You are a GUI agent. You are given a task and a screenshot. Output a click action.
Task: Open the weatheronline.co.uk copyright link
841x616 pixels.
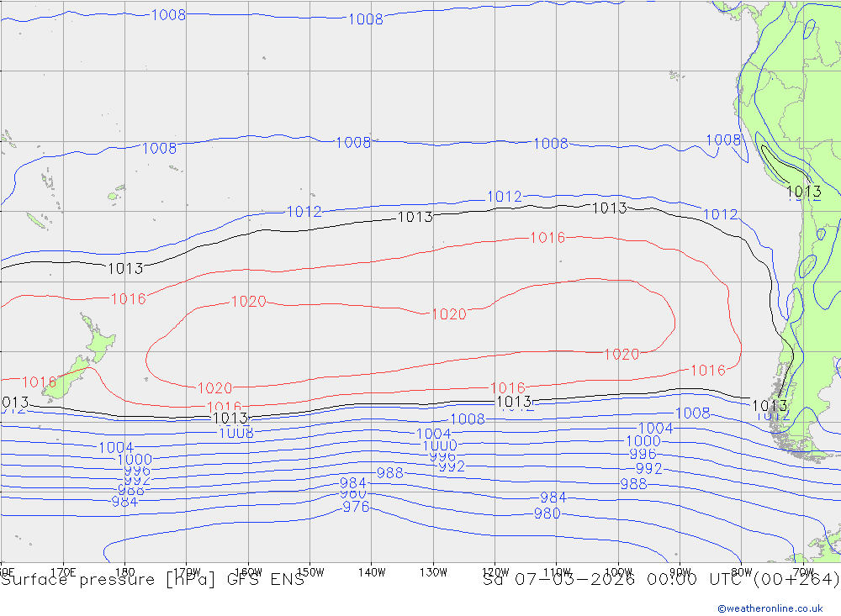point(770,608)
